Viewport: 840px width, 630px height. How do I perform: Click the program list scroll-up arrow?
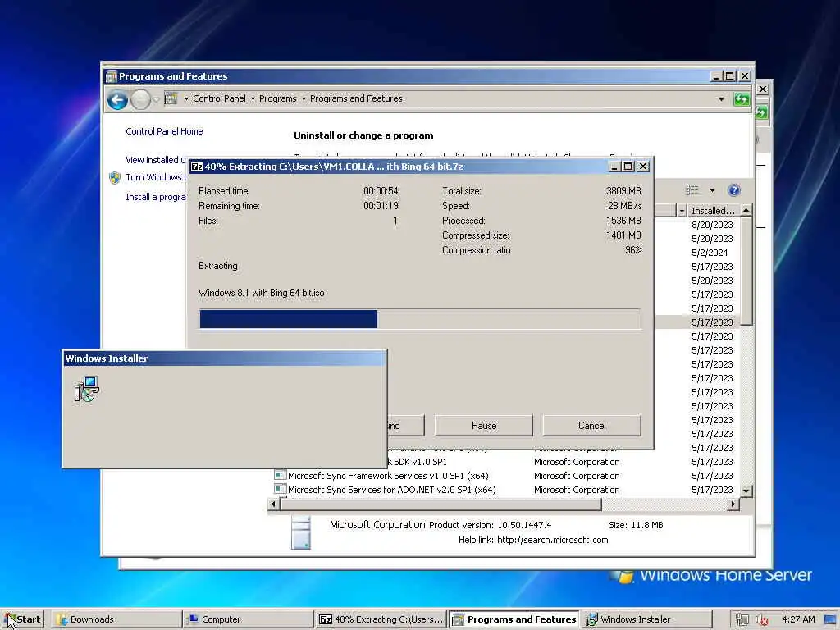coord(746,210)
